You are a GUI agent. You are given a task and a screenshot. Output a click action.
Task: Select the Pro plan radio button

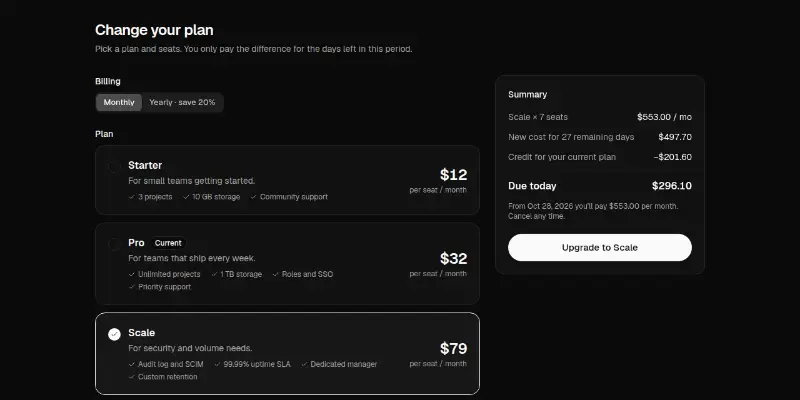[114, 244]
